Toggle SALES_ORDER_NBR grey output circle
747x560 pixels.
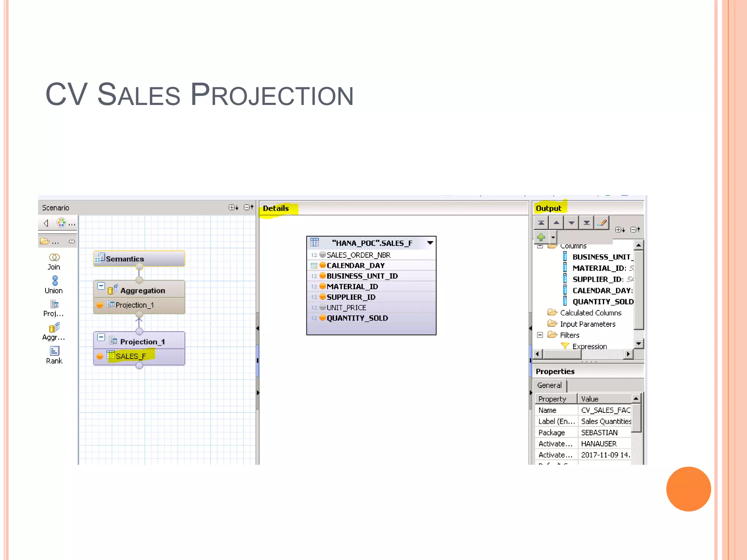pyautogui.click(x=322, y=254)
